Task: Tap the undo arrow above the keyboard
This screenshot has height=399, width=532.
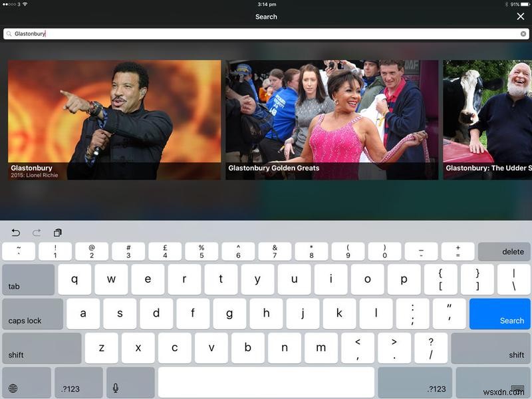Action: 16,232
